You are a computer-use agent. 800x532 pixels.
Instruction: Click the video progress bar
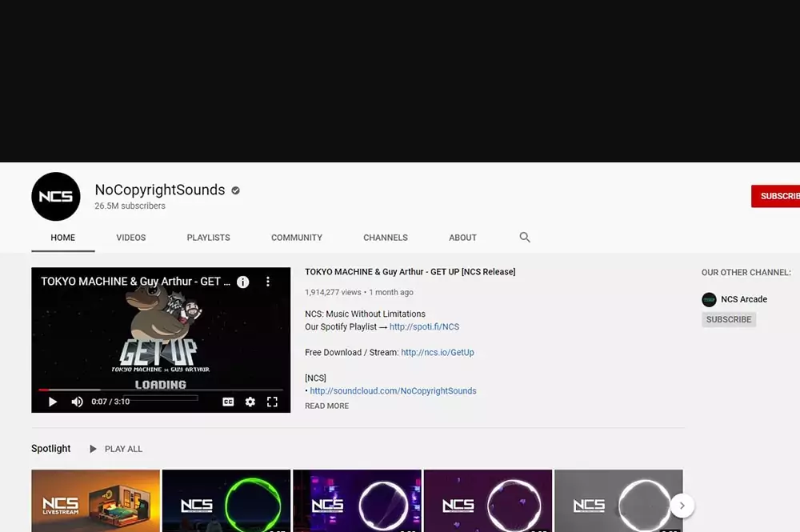click(161, 390)
